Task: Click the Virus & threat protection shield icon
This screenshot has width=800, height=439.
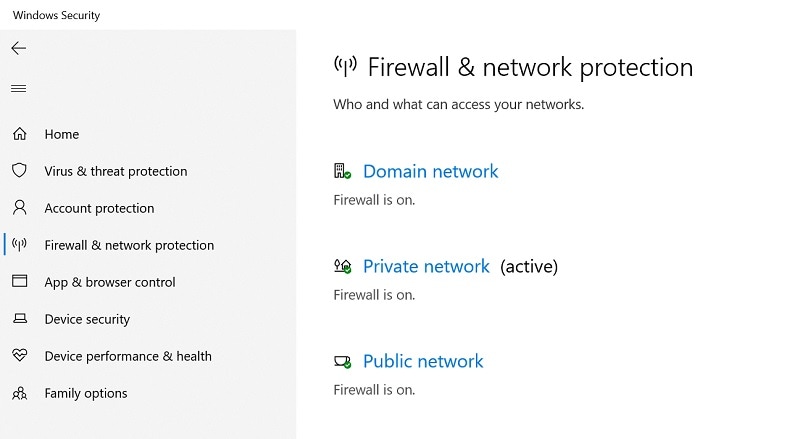Action: coord(19,171)
